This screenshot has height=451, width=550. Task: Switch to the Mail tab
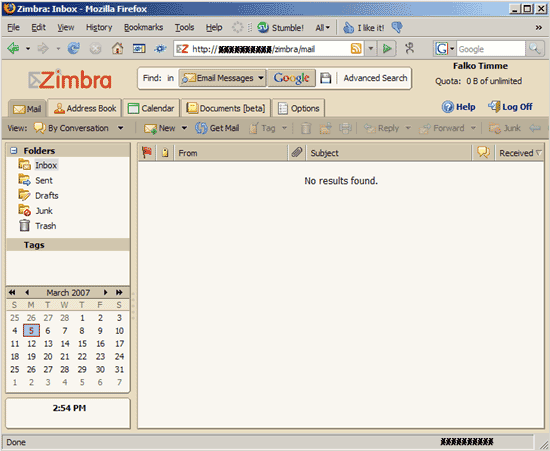pos(27,109)
